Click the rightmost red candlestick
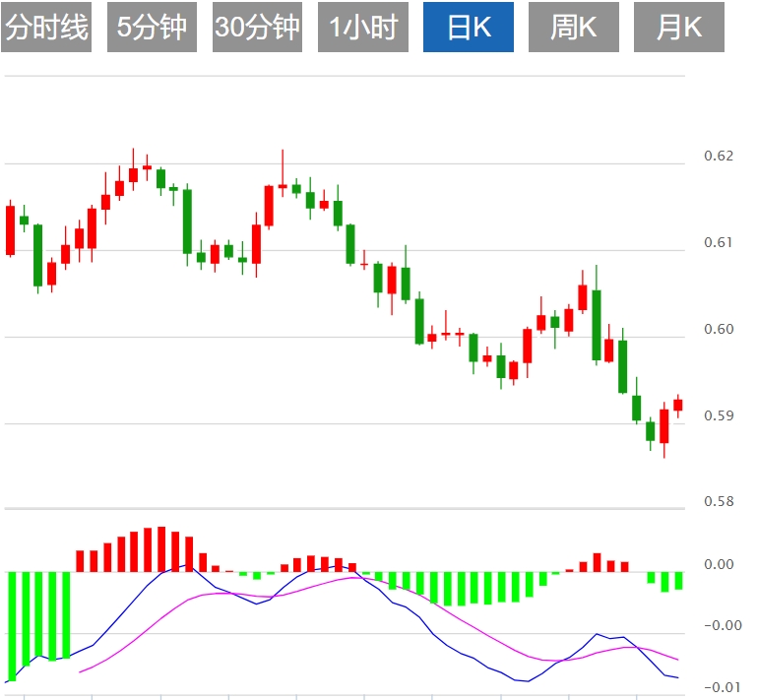 point(677,405)
